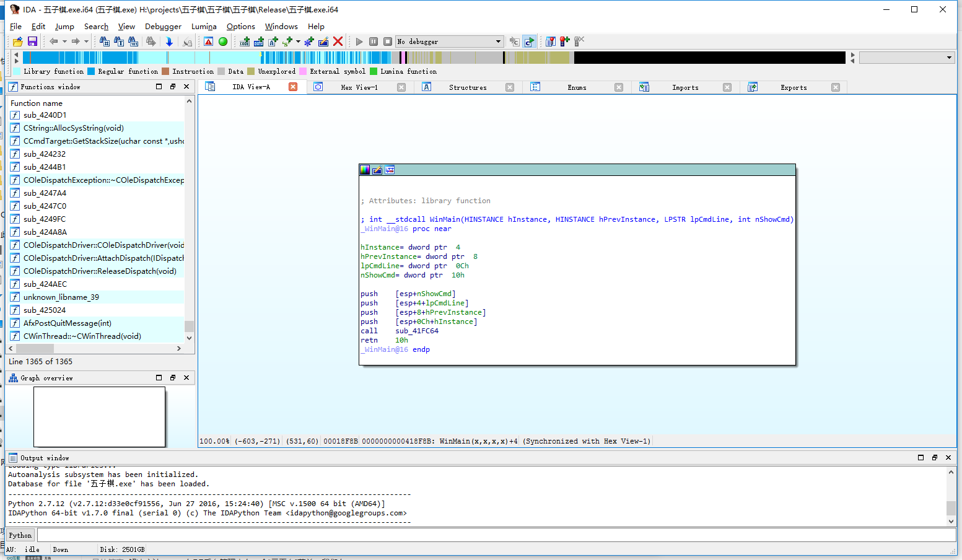Viewport: 962px width, 560px height.
Task: Jump back with the left arrow icon
Action: [x=54, y=42]
